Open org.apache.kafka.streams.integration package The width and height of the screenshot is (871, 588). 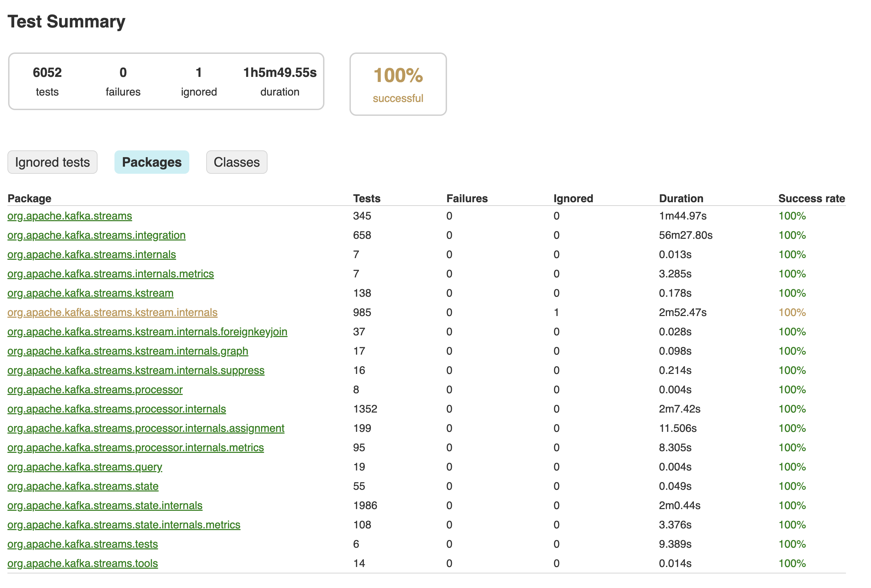pyautogui.click(x=96, y=235)
